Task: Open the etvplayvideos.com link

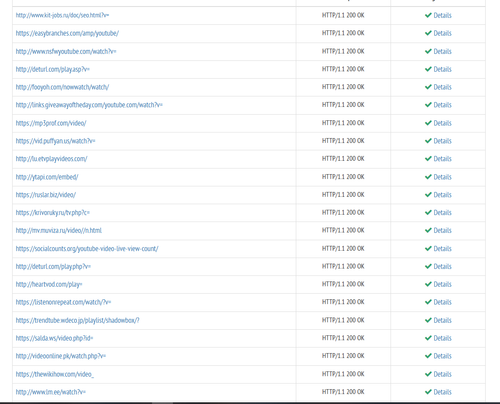Action: coord(51,159)
